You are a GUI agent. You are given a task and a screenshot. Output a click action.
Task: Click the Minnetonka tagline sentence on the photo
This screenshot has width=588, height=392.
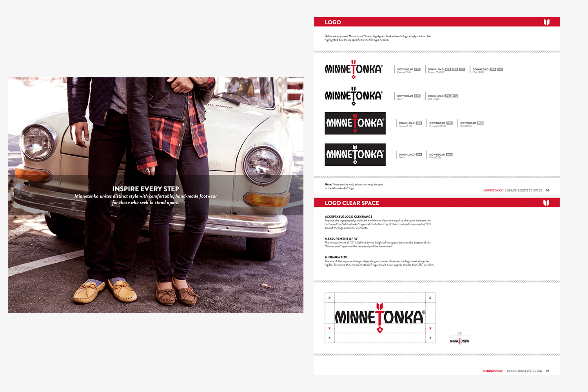(x=146, y=199)
